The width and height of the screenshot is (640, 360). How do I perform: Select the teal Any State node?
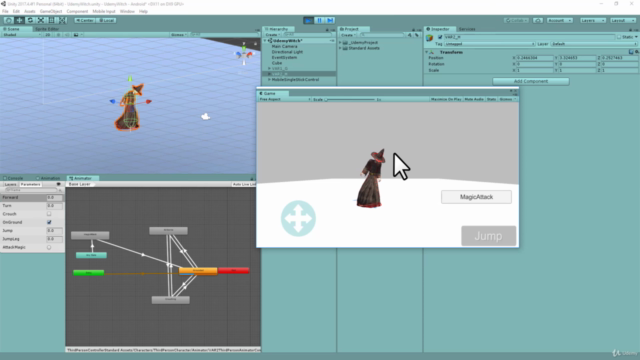pyautogui.click(x=91, y=255)
